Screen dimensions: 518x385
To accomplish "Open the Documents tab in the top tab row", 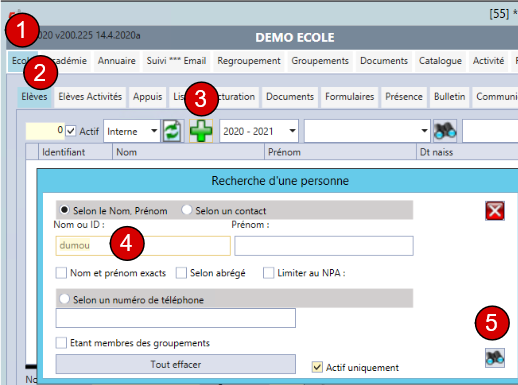I will tap(384, 61).
